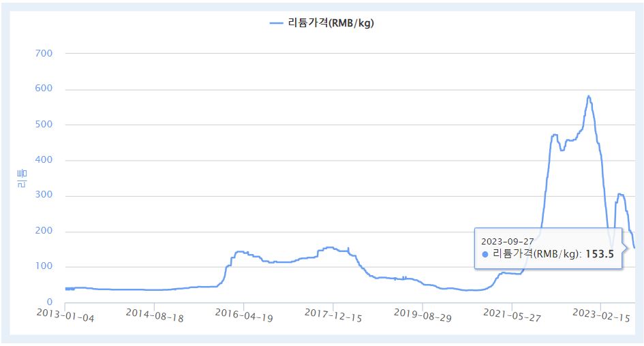
Task: Click the chart line peak near 580
Action: pyautogui.click(x=588, y=96)
